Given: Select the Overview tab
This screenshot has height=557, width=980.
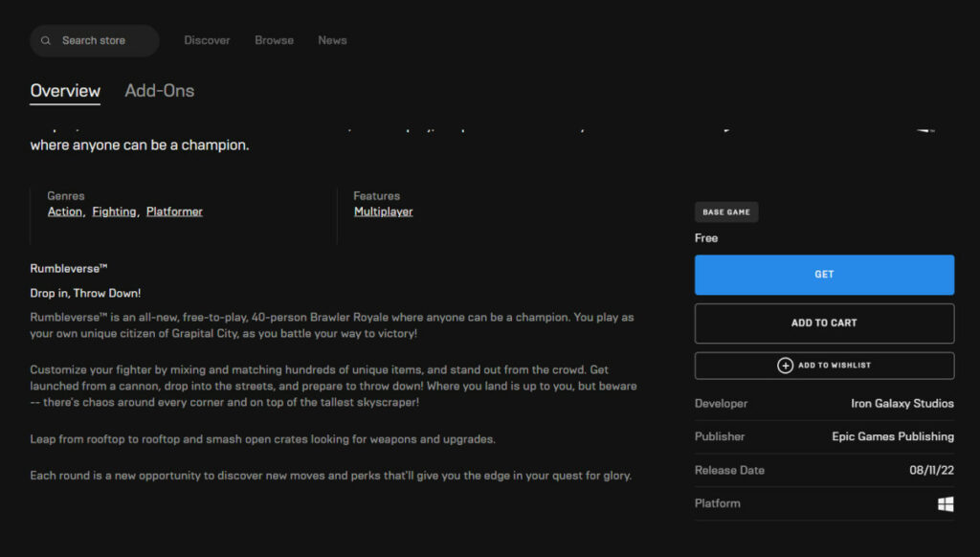Looking at the screenshot, I should tap(65, 91).
